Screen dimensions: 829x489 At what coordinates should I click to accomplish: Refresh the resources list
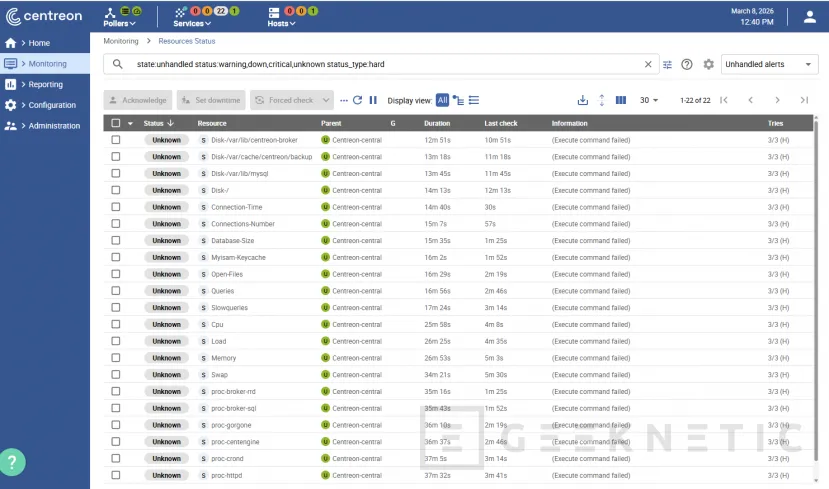357,100
